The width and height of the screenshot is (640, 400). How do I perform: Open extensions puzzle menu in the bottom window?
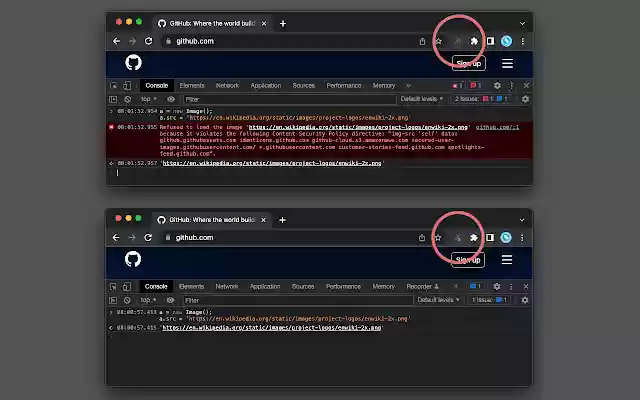click(x=473, y=238)
